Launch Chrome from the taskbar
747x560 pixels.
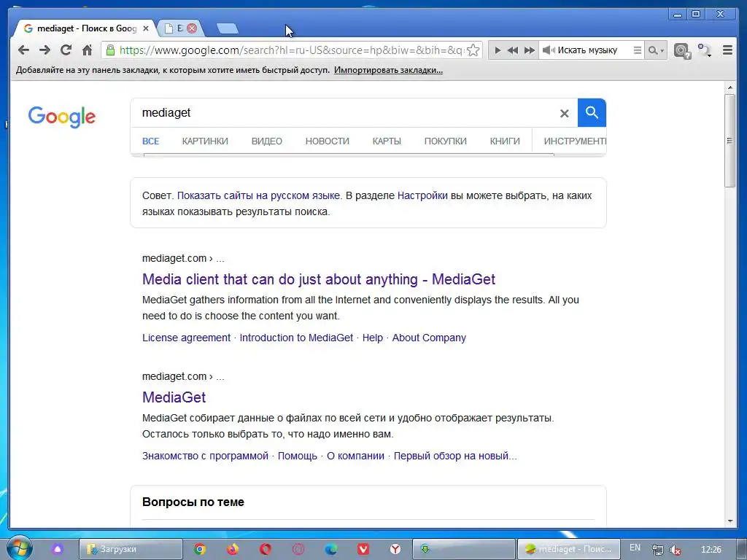200,550
